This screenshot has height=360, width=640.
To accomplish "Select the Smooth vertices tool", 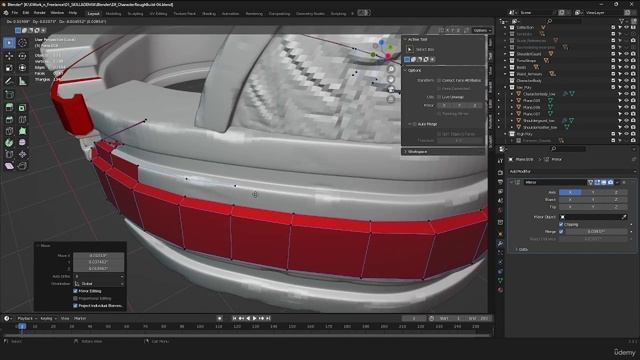I will pos(22,143).
